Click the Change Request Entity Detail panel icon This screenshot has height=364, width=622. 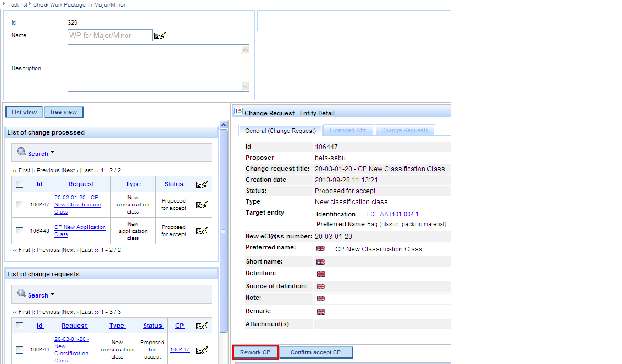[x=238, y=111]
